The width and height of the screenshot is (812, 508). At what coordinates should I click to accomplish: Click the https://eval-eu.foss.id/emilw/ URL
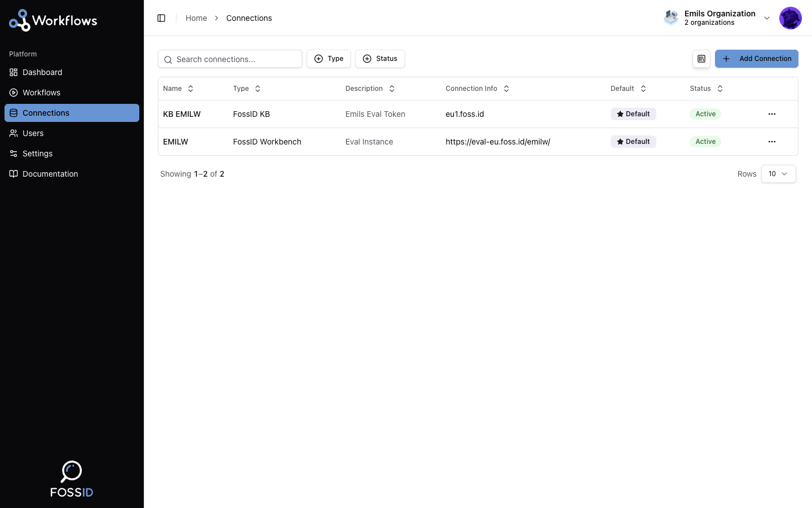click(498, 142)
